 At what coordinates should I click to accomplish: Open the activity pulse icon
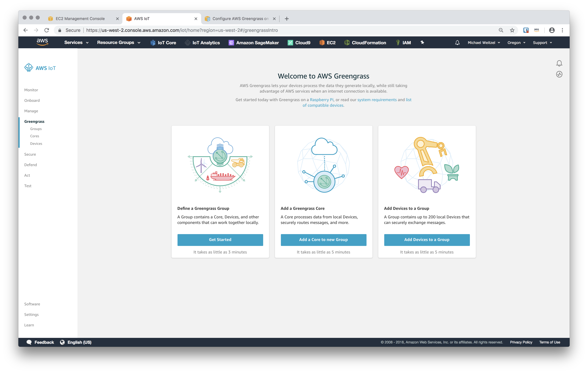559,74
